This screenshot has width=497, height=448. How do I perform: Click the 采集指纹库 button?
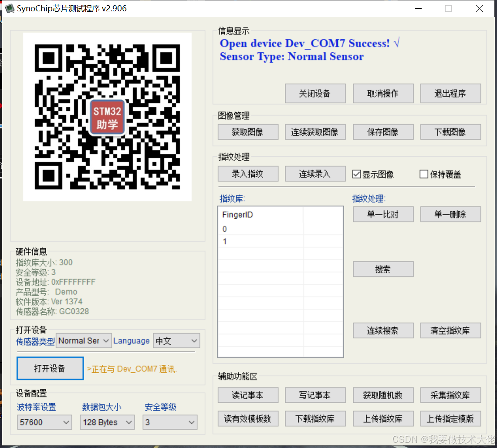coord(450,395)
